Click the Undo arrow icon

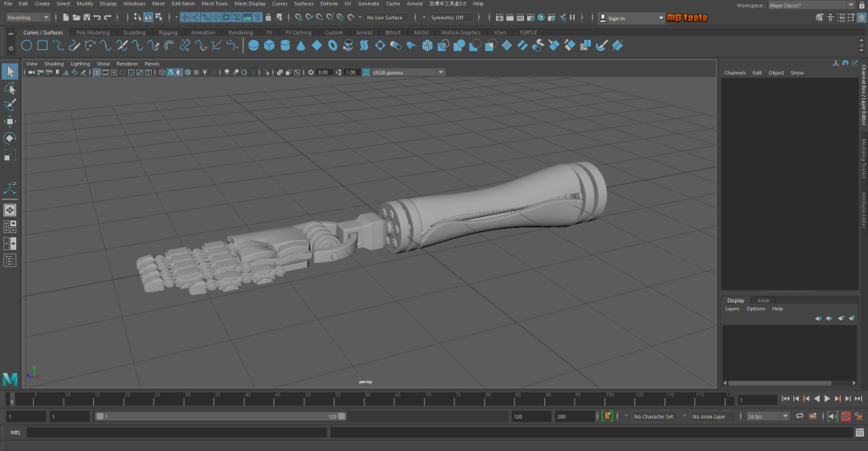tap(97, 18)
